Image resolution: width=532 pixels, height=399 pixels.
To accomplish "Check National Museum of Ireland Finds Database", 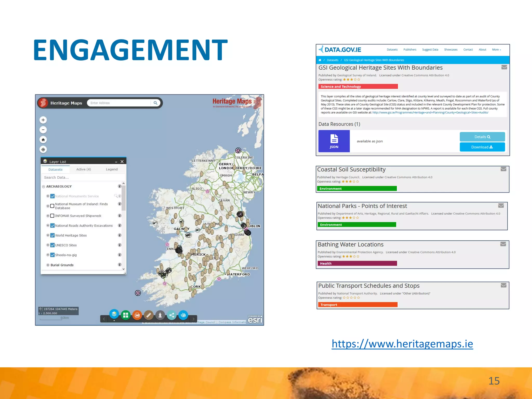I will [x=52, y=206].
